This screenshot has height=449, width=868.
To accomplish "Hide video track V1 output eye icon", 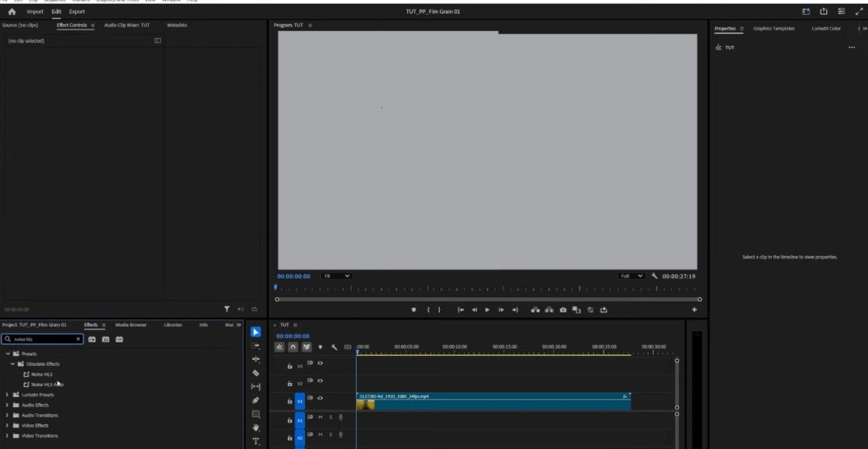I will pos(320,399).
